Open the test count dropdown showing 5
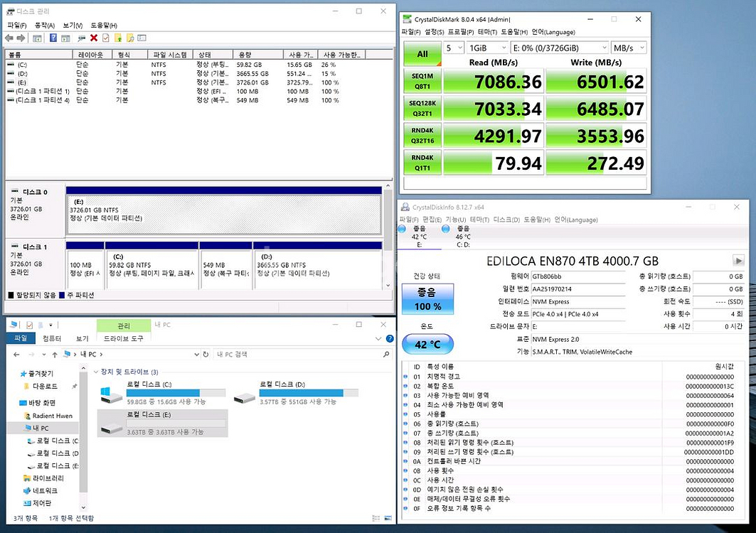The width and height of the screenshot is (756, 533). (x=453, y=48)
